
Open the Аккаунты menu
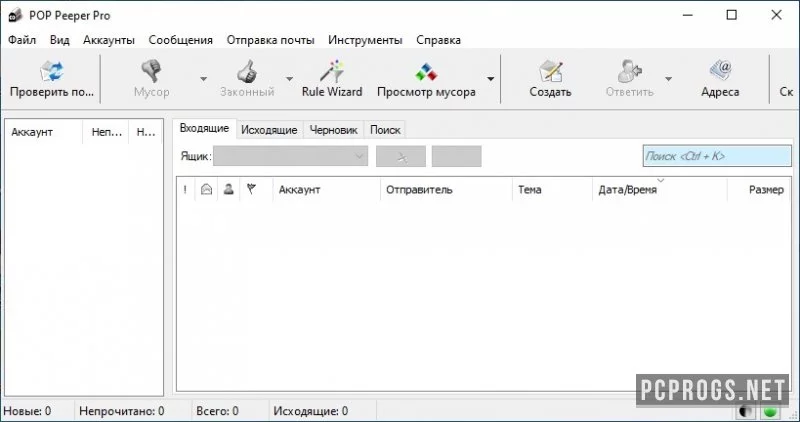pyautogui.click(x=109, y=40)
